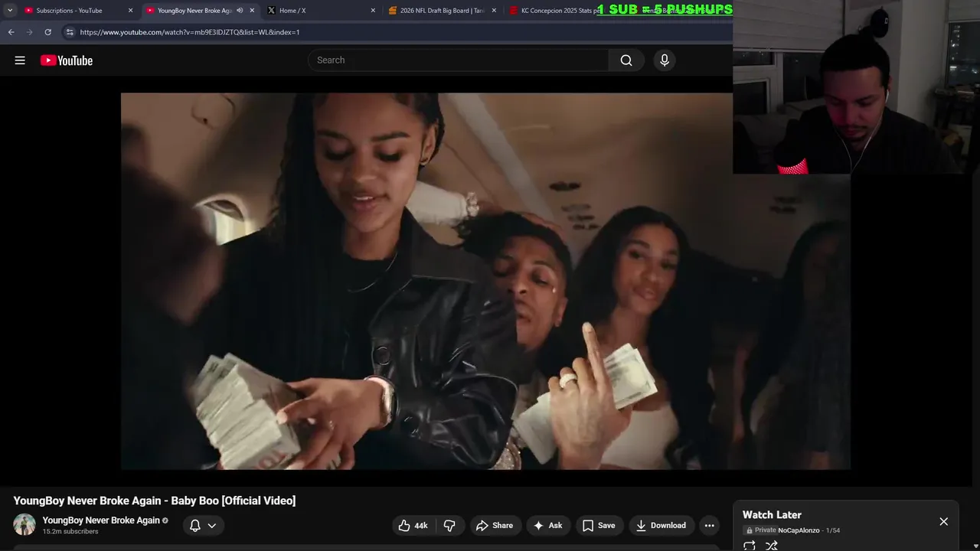980x551 pixels.
Task: Go back in the browser
Action: pos(11,32)
